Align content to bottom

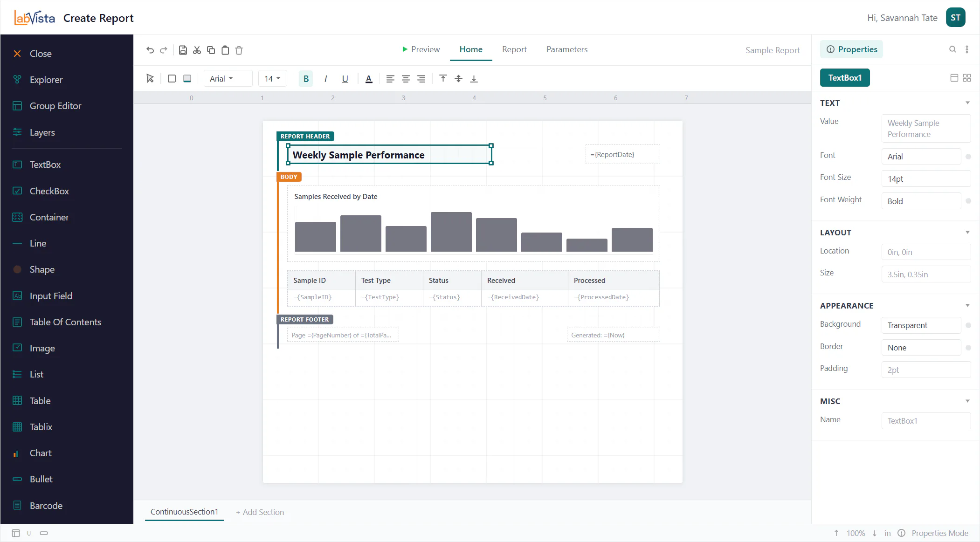click(474, 78)
